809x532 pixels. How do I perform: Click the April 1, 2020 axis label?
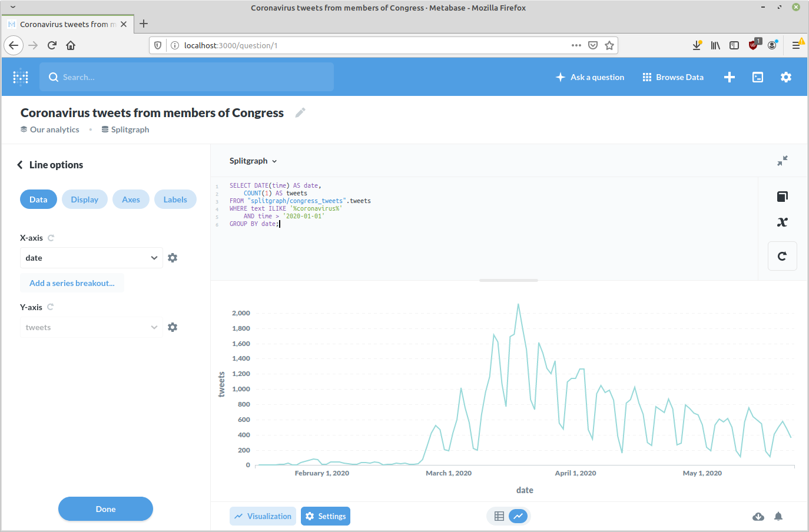coord(575,473)
